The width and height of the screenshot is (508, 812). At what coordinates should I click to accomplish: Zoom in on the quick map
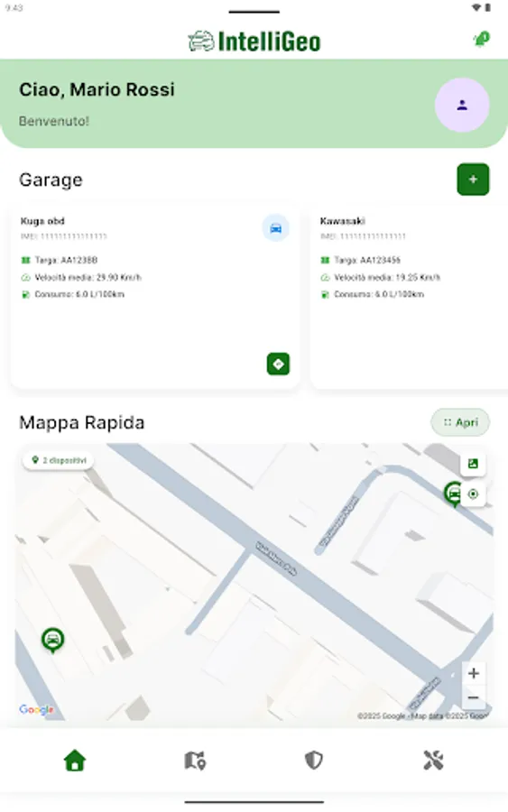(x=474, y=673)
